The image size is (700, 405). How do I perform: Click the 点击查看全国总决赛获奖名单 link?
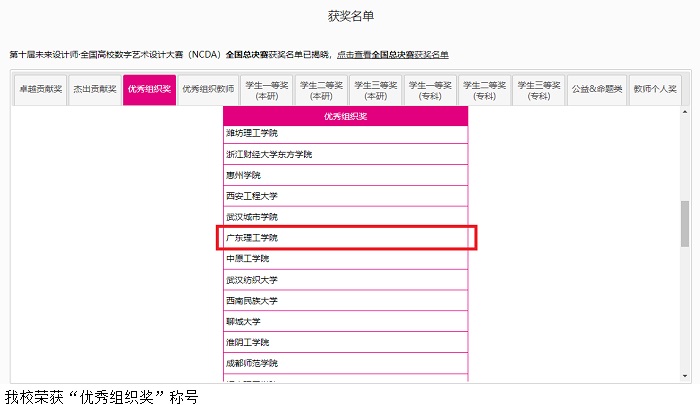(393, 54)
